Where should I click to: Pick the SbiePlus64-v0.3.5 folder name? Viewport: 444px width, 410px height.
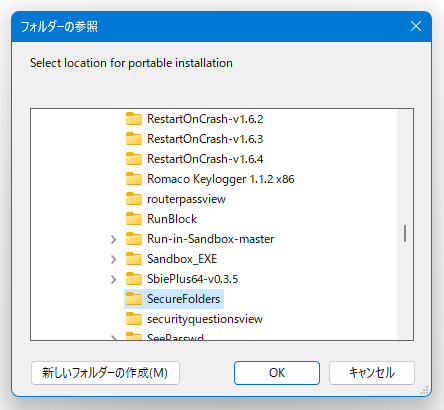(193, 279)
